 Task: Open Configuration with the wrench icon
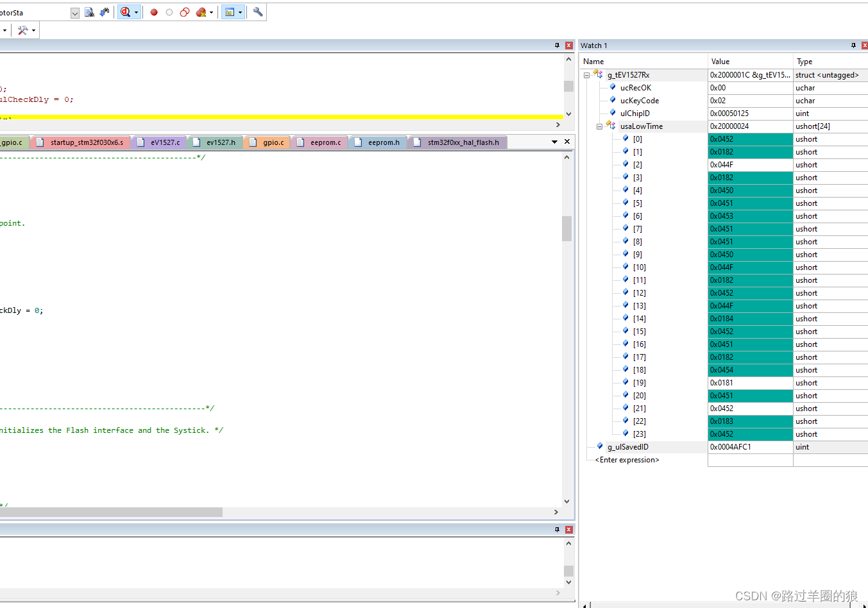coord(258,12)
